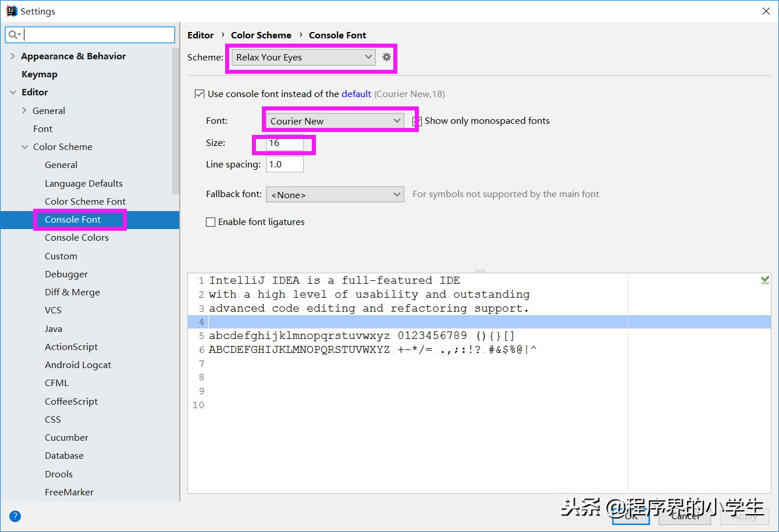Viewport: 779px width, 532px height.
Task: Select Java color scheme item
Action: pos(54,329)
